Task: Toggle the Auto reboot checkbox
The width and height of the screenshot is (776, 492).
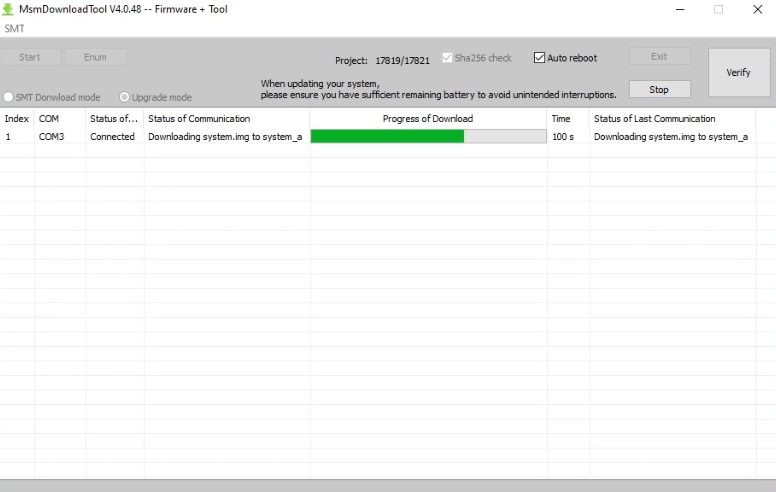Action: [x=539, y=58]
